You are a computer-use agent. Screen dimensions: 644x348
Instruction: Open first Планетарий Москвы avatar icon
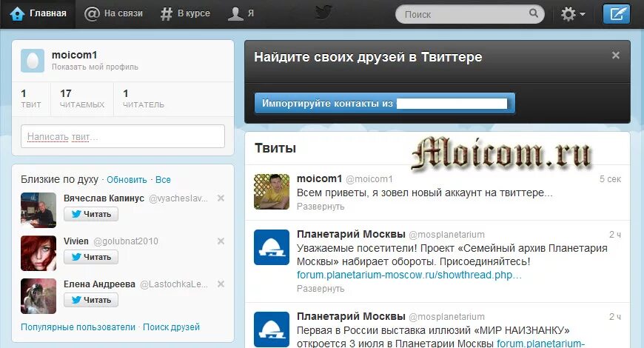(272, 247)
